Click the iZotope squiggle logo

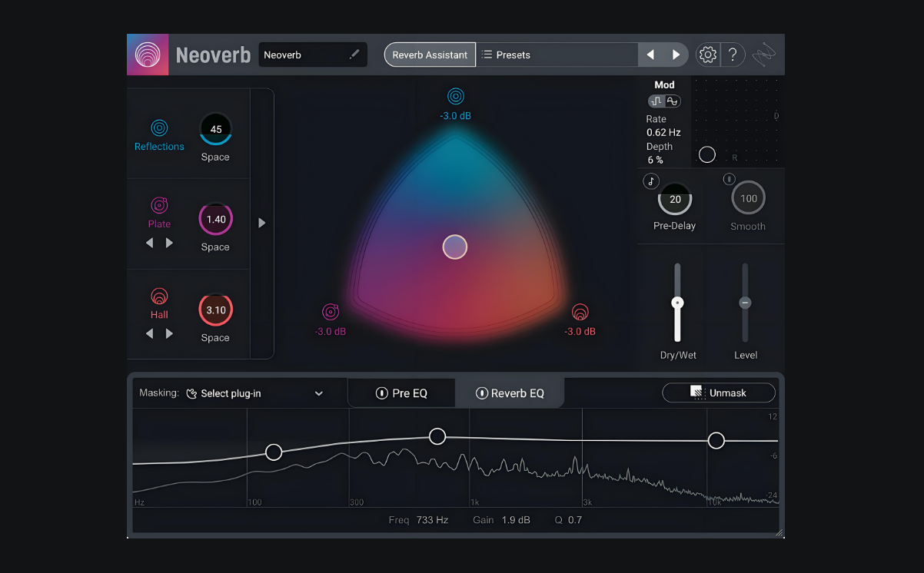click(x=765, y=55)
